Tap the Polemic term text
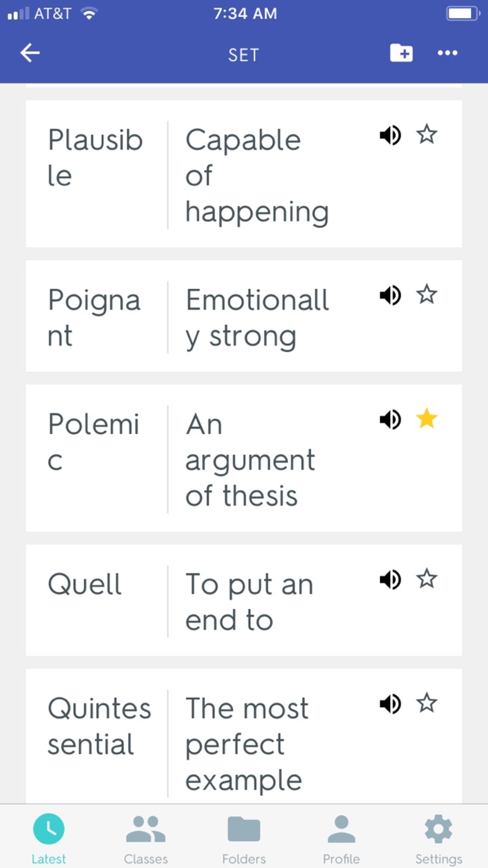 point(93,442)
